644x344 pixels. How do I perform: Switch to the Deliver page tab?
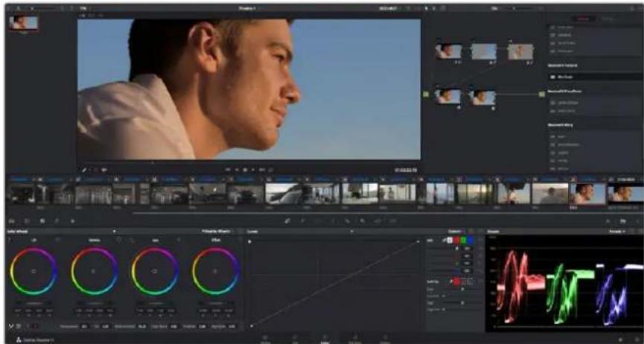pos(385,339)
